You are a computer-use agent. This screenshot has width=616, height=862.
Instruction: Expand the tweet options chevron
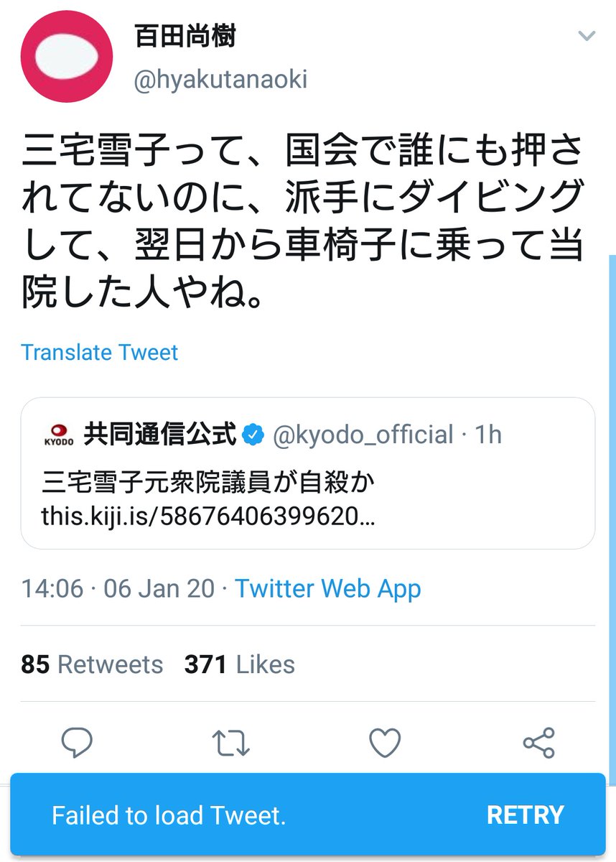pos(587,36)
